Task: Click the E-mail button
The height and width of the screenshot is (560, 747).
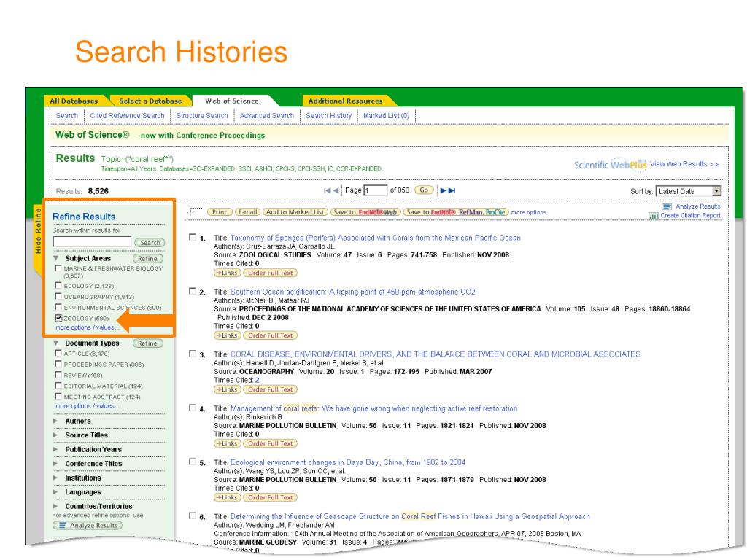Action: pos(248,212)
